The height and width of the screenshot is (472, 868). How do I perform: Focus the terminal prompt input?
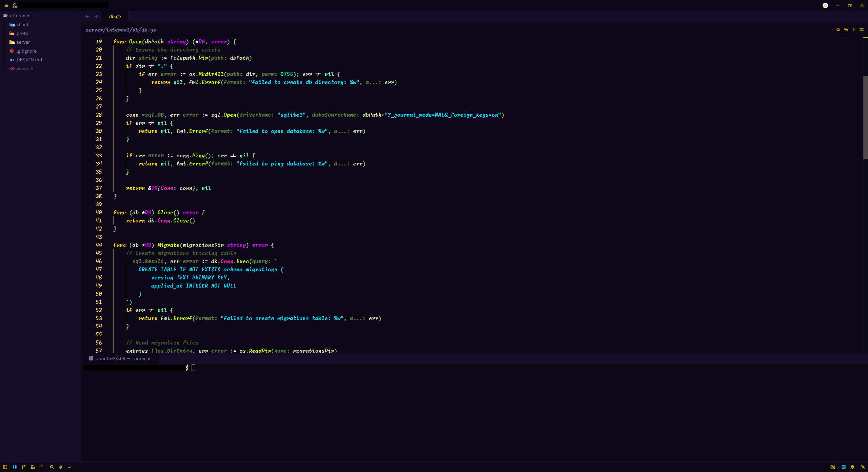click(x=193, y=368)
